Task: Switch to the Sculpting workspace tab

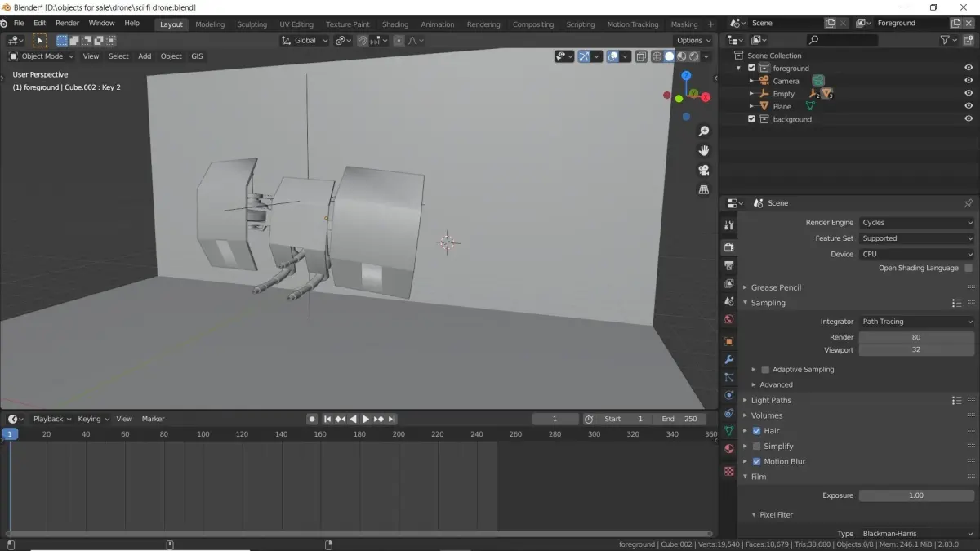Action: pyautogui.click(x=252, y=24)
